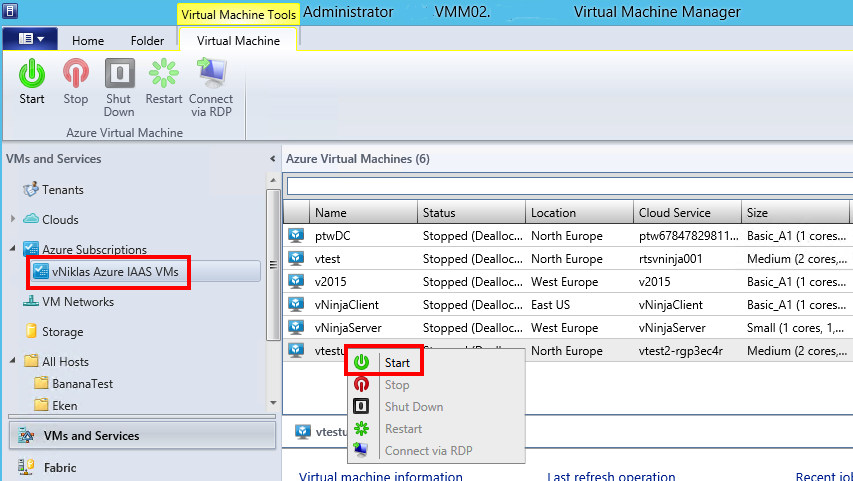The width and height of the screenshot is (853, 481).
Task: Select the ptwDC virtual machine row
Action: pos(568,236)
